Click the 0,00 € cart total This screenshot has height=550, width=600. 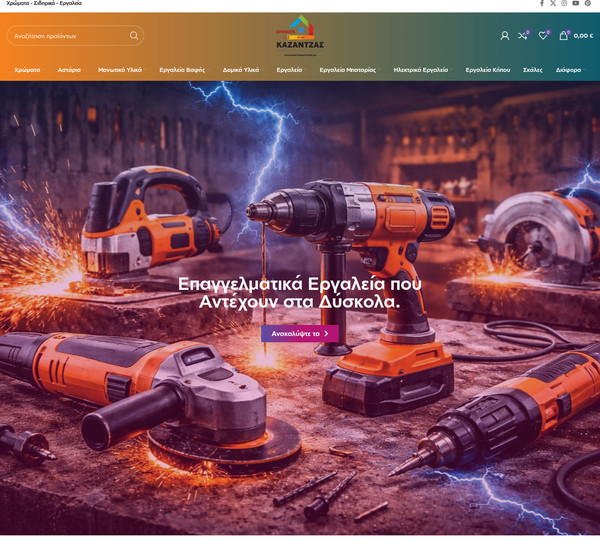(x=583, y=36)
